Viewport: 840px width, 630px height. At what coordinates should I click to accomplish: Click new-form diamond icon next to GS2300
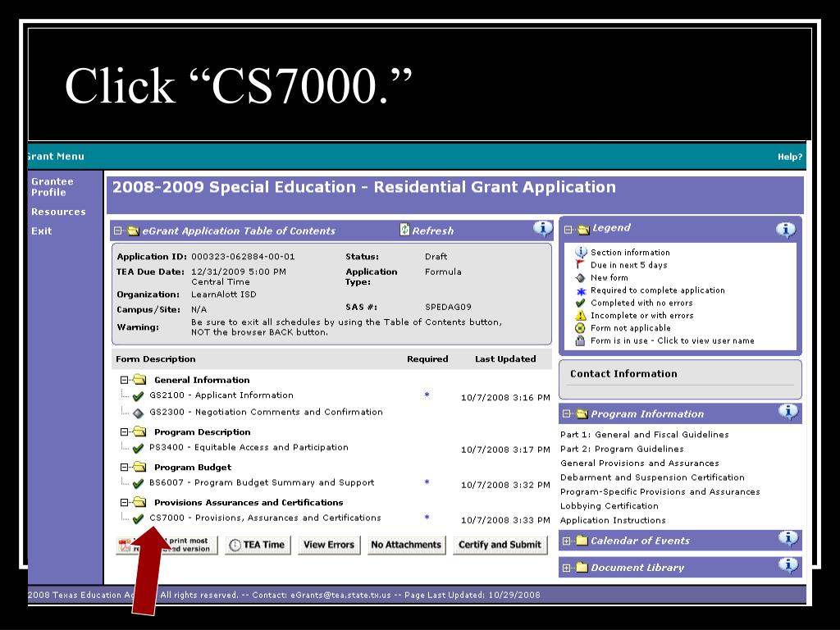[x=138, y=413]
